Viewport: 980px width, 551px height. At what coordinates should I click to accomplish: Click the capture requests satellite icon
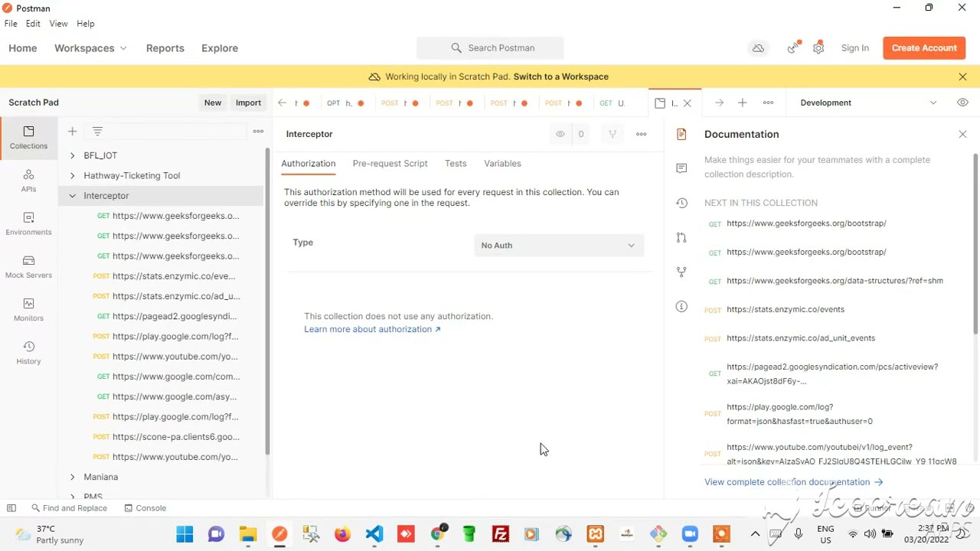click(x=793, y=48)
